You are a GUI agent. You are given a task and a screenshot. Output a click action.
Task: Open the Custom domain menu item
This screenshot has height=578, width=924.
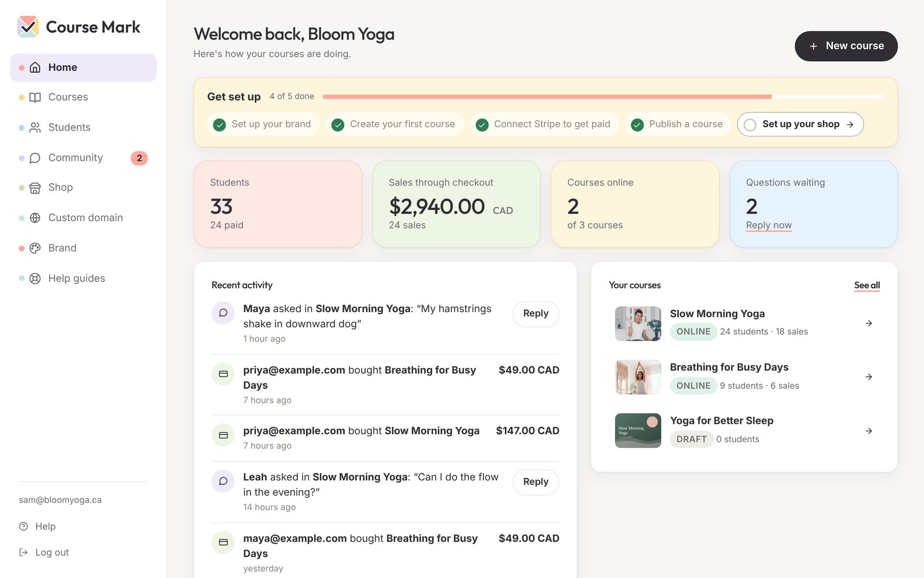(x=83, y=218)
